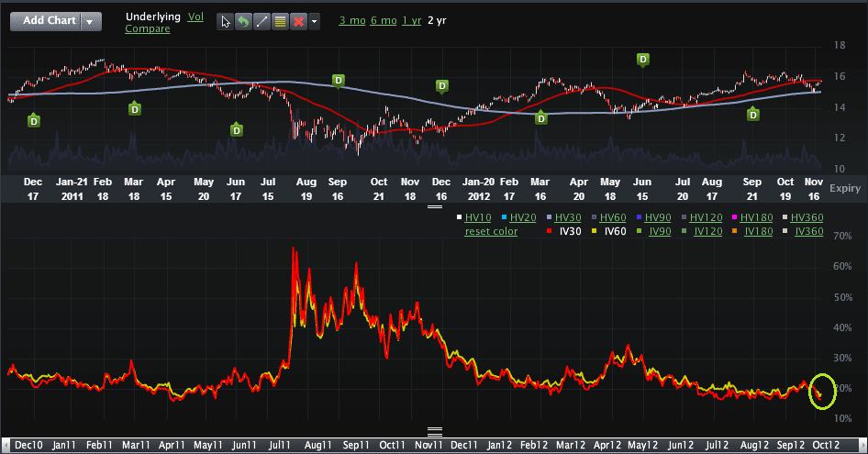Select the line drawing tool

[x=261, y=21]
